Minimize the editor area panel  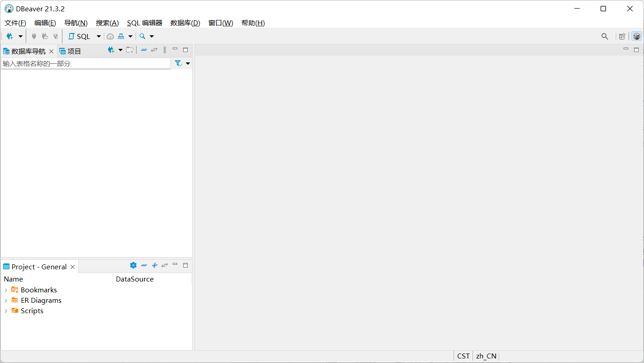[x=626, y=48]
